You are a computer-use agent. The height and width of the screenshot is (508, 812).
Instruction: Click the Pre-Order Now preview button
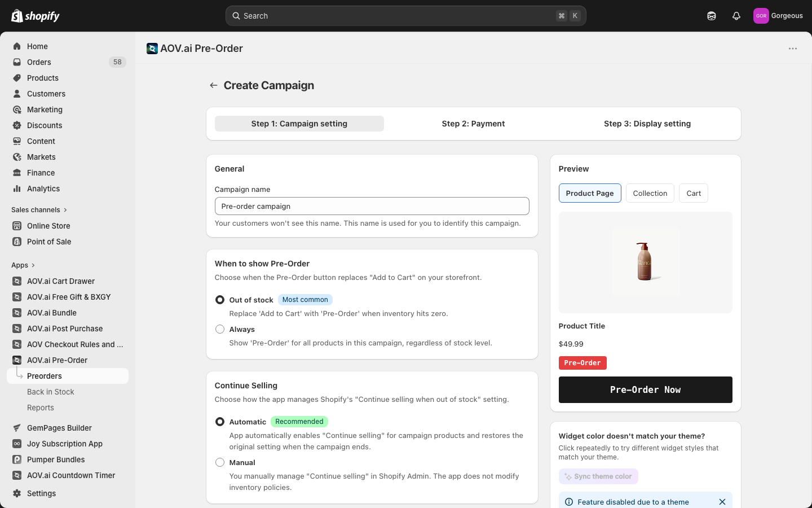(645, 389)
